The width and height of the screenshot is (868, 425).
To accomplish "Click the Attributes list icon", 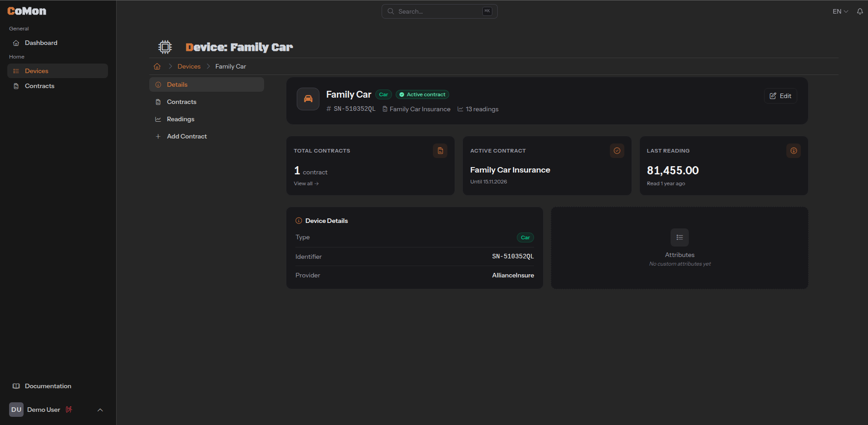I will [x=680, y=237].
